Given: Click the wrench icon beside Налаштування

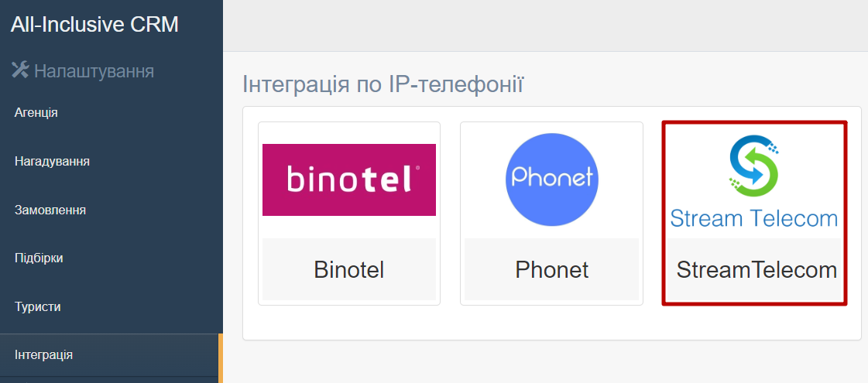Looking at the screenshot, I should [20, 70].
